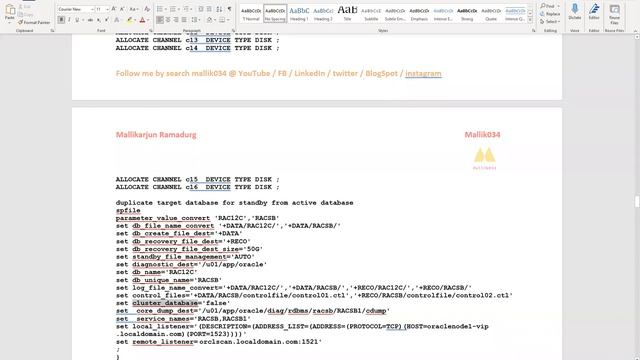Open the font size dropdown

tap(107, 9)
